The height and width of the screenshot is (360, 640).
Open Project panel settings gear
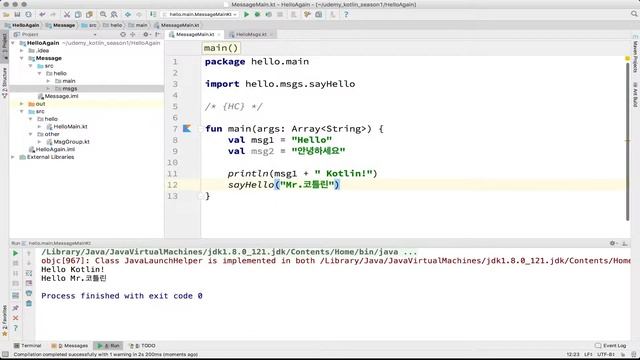pyautogui.click(x=146, y=35)
